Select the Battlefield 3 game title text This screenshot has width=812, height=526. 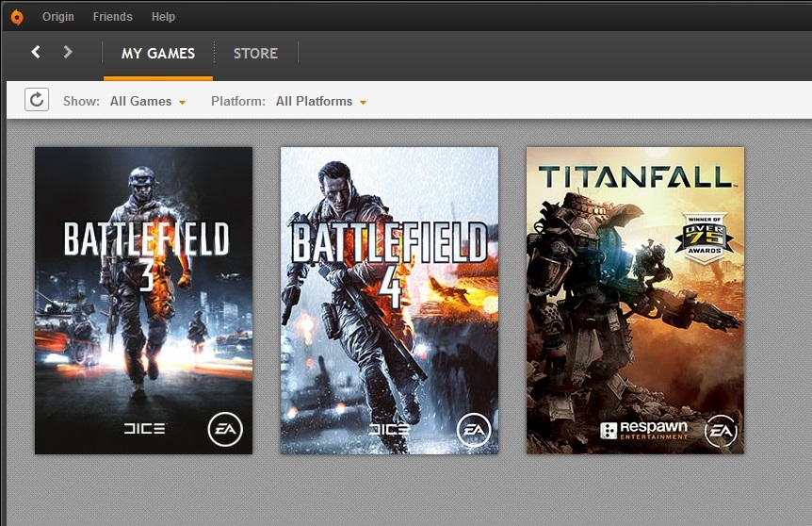pyautogui.click(x=146, y=241)
